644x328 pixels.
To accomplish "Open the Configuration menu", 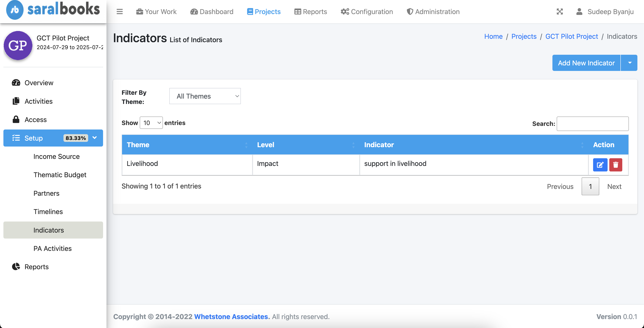I will pos(367,12).
